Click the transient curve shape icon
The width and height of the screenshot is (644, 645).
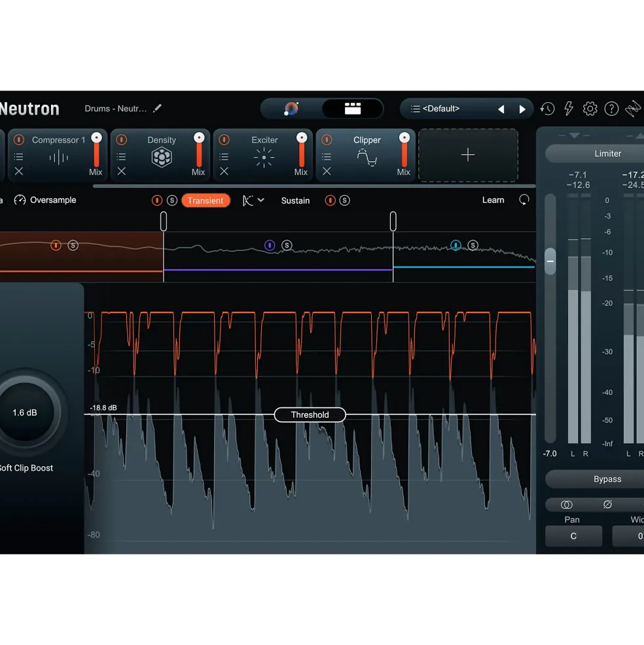pyautogui.click(x=247, y=200)
